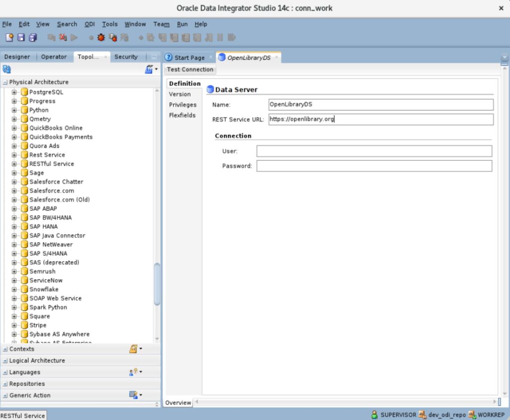Expand the Languages accordion section
The height and width of the screenshot is (420, 510).
(x=5, y=373)
